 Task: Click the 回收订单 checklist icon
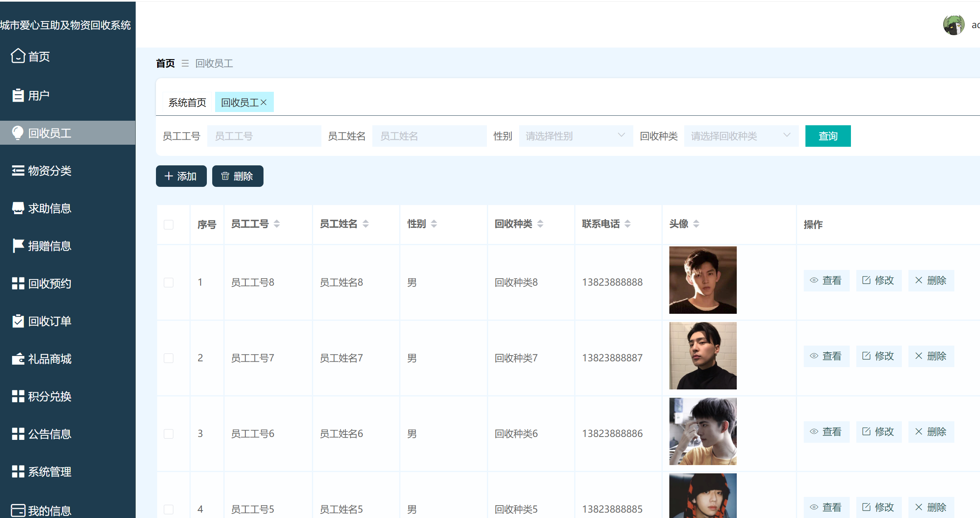point(18,321)
